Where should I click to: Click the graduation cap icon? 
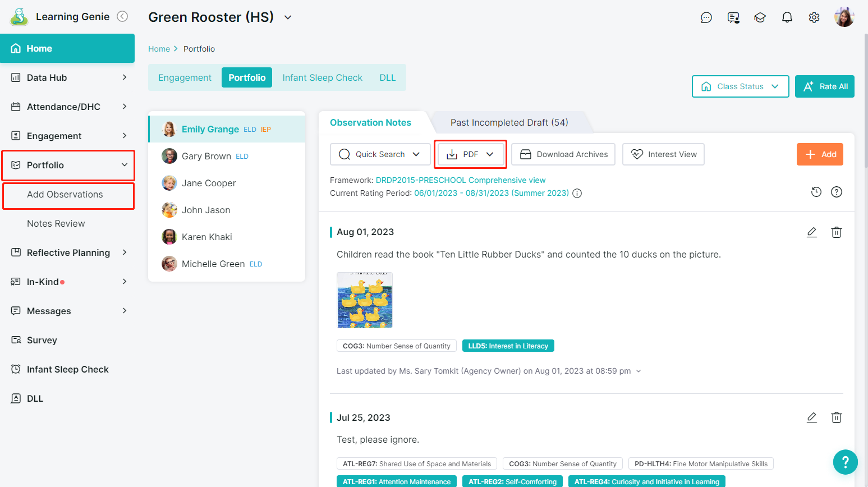[760, 17]
